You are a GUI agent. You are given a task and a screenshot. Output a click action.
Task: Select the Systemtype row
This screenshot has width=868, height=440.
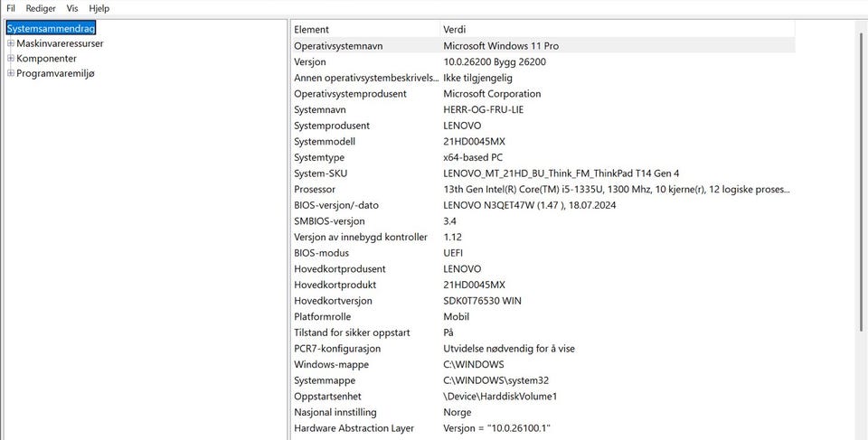(x=543, y=158)
